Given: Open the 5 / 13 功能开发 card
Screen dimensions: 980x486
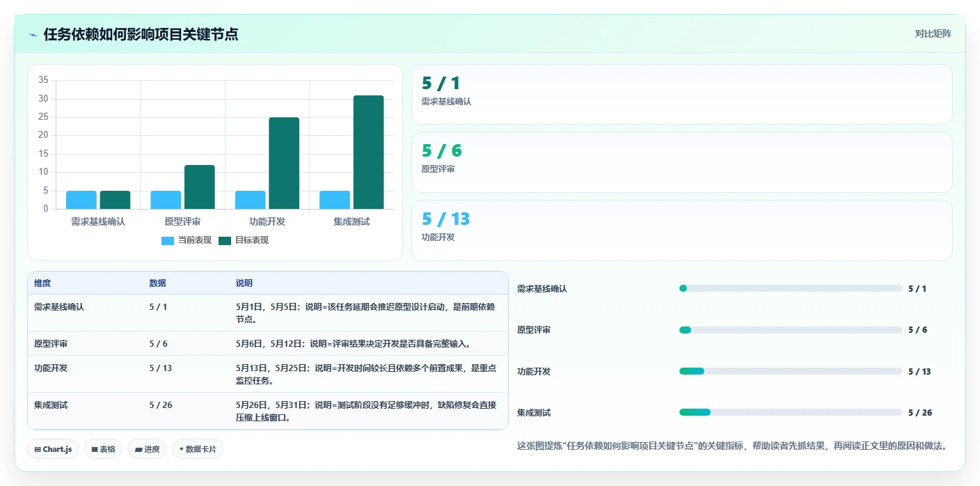Looking at the screenshot, I should (681, 230).
